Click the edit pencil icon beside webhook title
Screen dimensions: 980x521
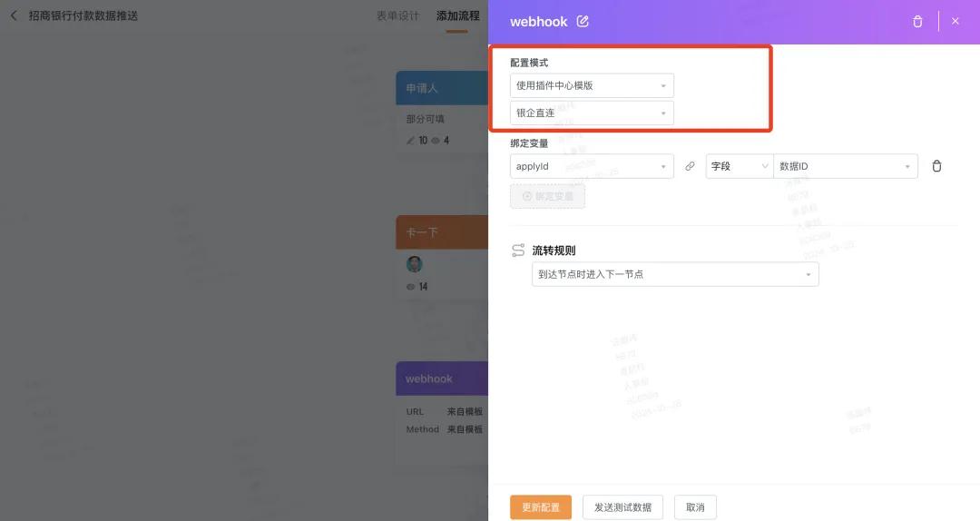583,21
